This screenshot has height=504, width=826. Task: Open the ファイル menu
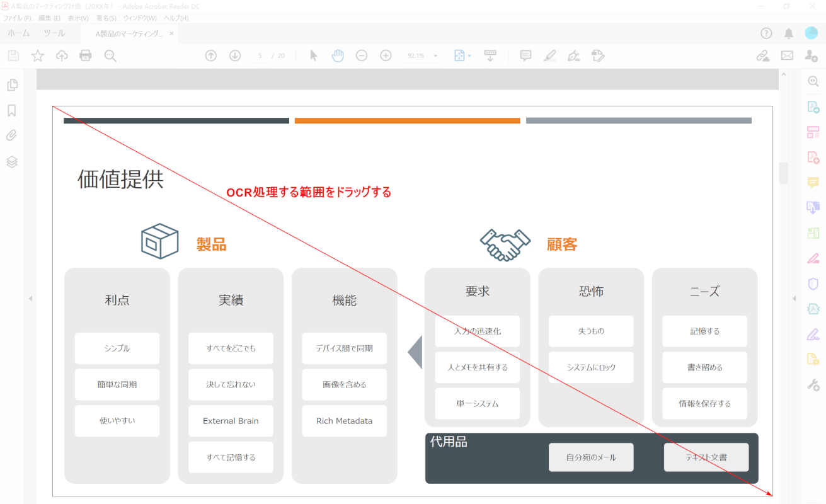[x=18, y=18]
